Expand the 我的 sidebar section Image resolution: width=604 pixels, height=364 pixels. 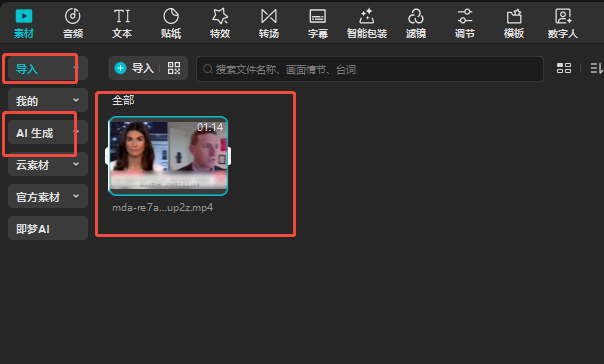click(48, 101)
